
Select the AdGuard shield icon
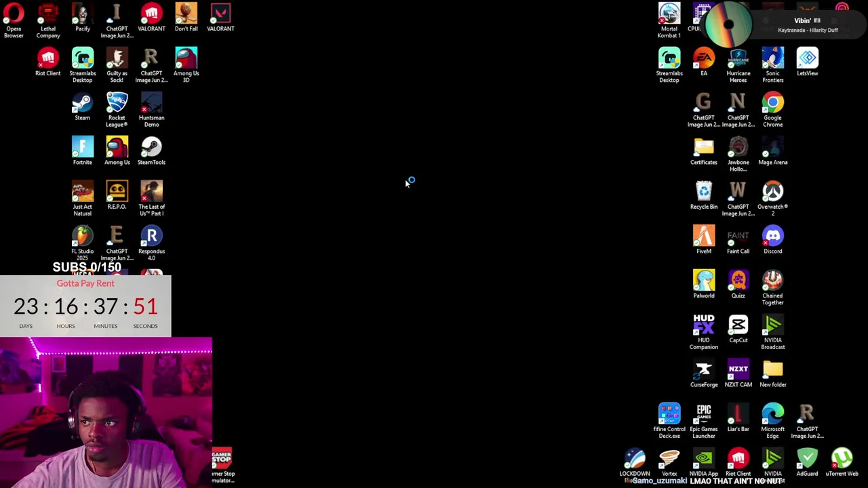pos(808,463)
